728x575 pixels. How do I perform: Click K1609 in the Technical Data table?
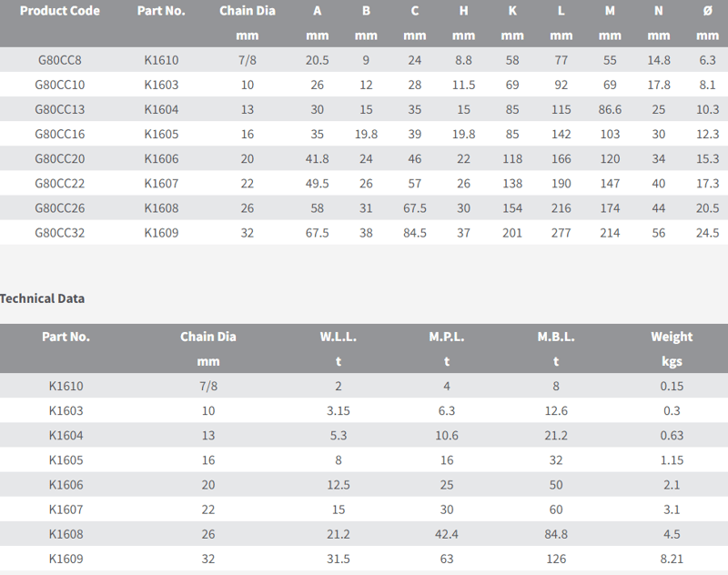tap(66, 559)
